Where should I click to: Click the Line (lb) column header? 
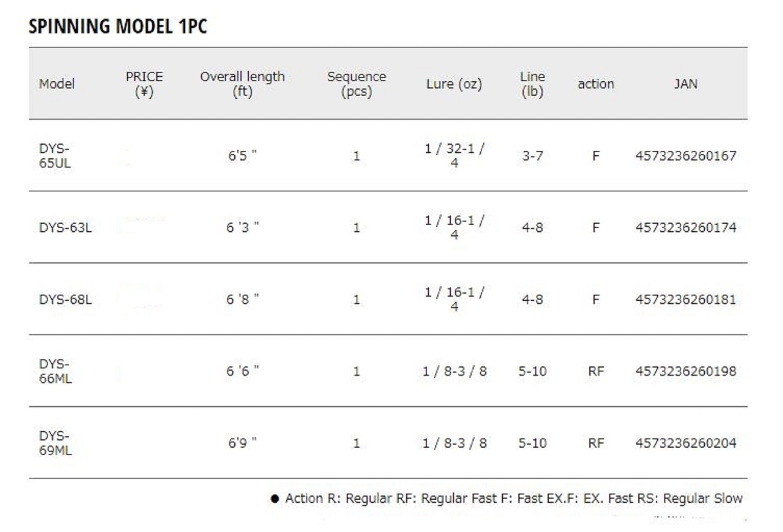point(532,84)
